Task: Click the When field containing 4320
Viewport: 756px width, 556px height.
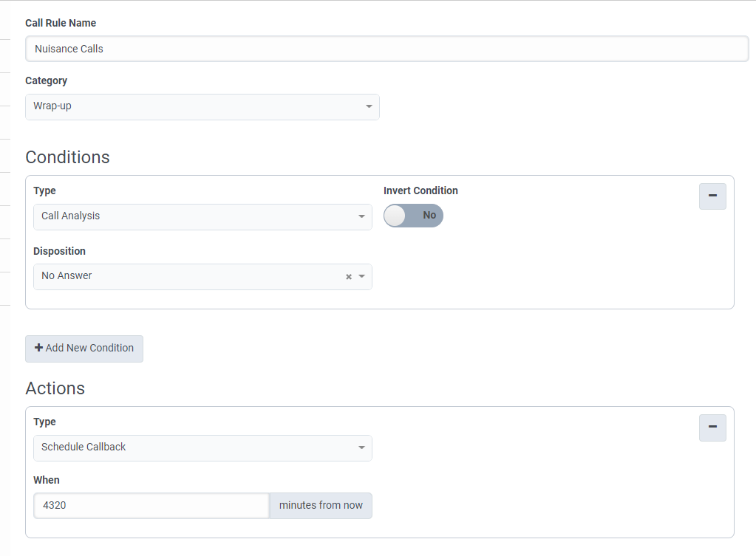Action: (x=151, y=506)
